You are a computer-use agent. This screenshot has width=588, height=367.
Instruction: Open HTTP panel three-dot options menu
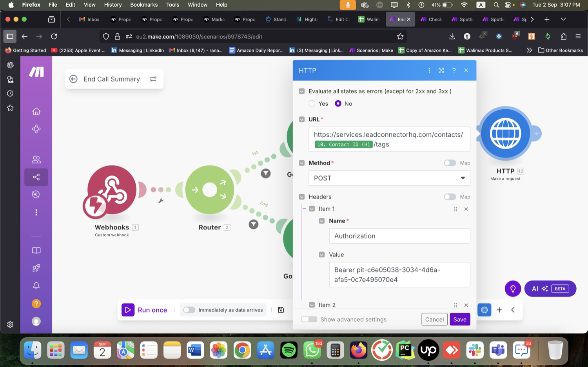tap(429, 71)
